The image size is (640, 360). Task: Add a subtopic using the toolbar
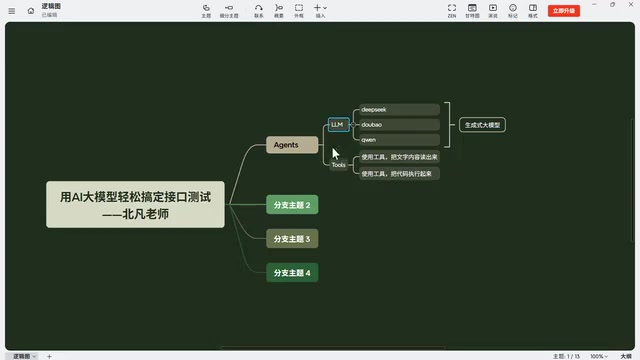229,11
